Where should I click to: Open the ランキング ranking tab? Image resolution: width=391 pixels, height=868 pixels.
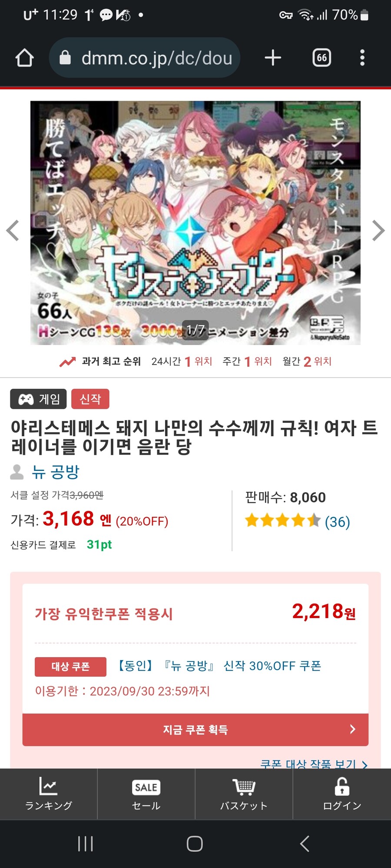49,794
